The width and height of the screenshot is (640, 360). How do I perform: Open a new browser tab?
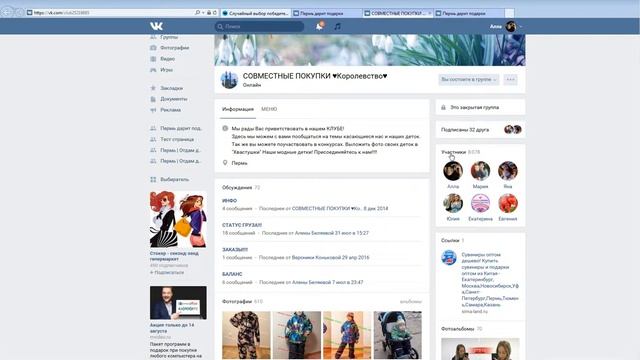pyautogui.click(x=509, y=13)
